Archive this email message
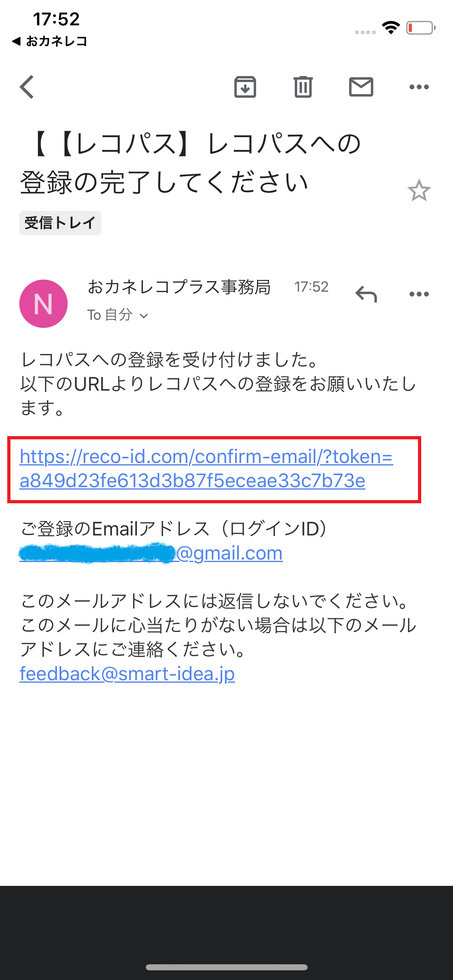Screen dimensions: 453x980 pyautogui.click(x=245, y=87)
